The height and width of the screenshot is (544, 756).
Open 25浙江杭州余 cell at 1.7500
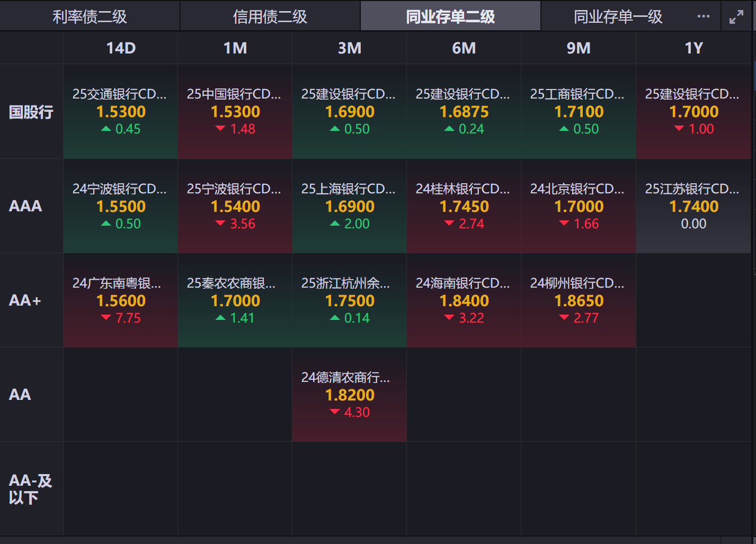coord(350,300)
